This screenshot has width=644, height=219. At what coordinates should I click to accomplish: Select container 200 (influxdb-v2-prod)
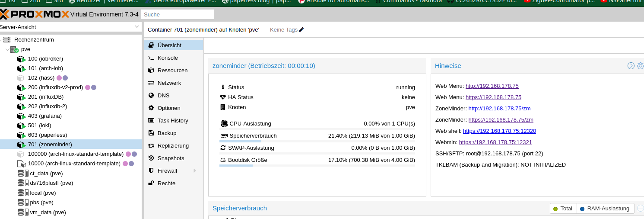click(x=55, y=87)
